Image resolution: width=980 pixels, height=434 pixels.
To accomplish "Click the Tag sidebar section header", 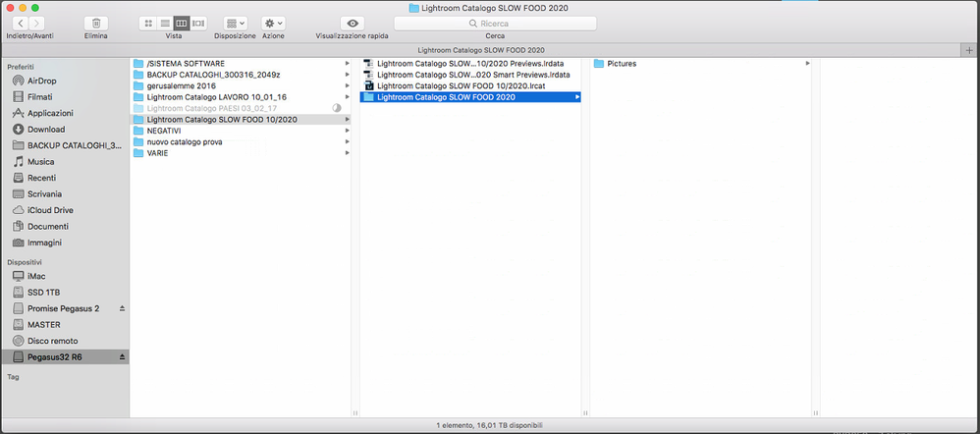I will pyautogui.click(x=13, y=377).
